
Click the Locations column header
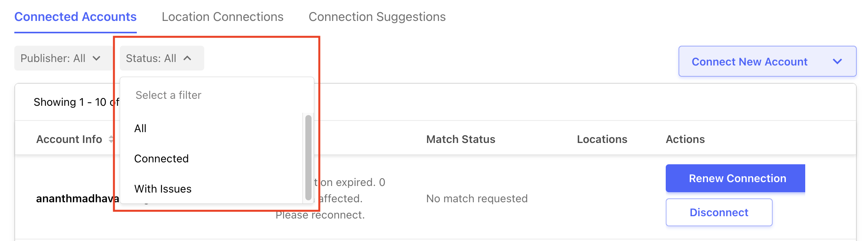(602, 139)
